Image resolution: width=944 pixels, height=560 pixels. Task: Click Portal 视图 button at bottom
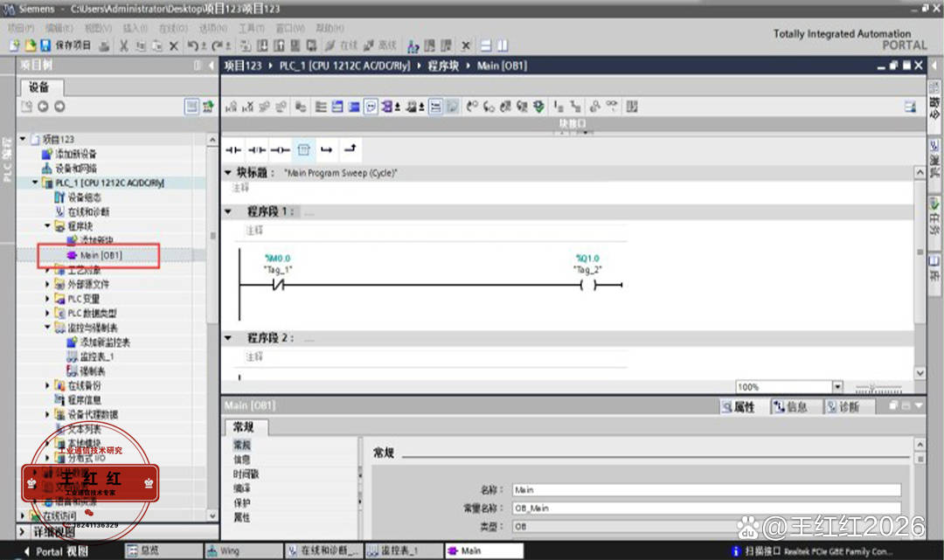tap(56, 551)
